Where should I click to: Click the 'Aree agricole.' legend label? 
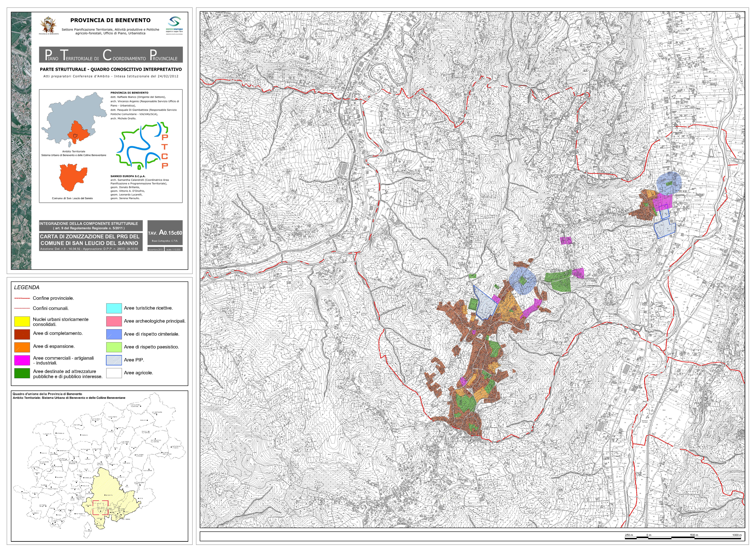(x=138, y=373)
